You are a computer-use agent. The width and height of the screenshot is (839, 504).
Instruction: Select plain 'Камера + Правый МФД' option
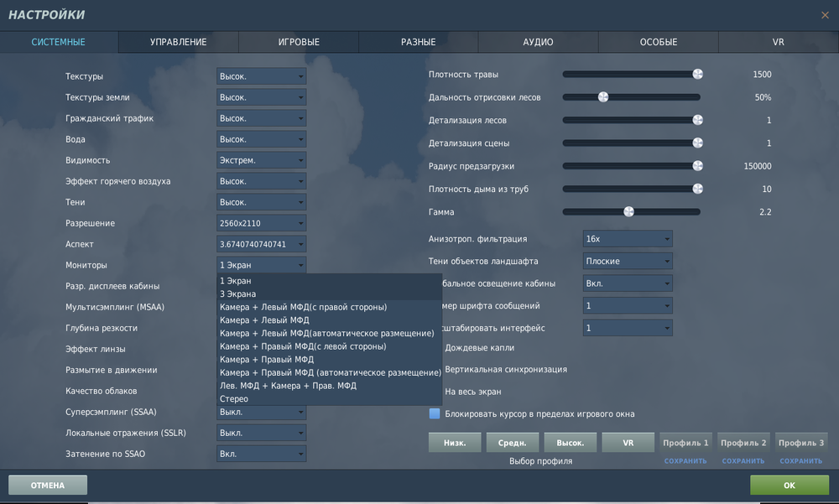coord(329,360)
